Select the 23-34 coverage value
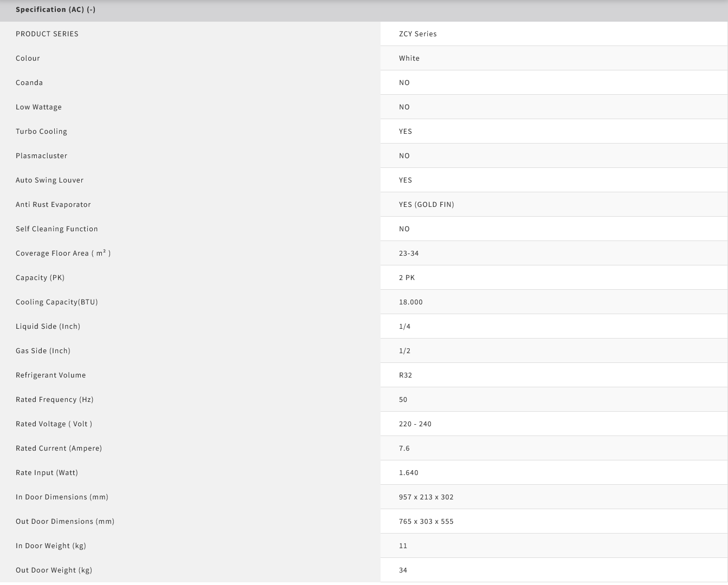Image resolution: width=728 pixels, height=585 pixels. pos(409,253)
